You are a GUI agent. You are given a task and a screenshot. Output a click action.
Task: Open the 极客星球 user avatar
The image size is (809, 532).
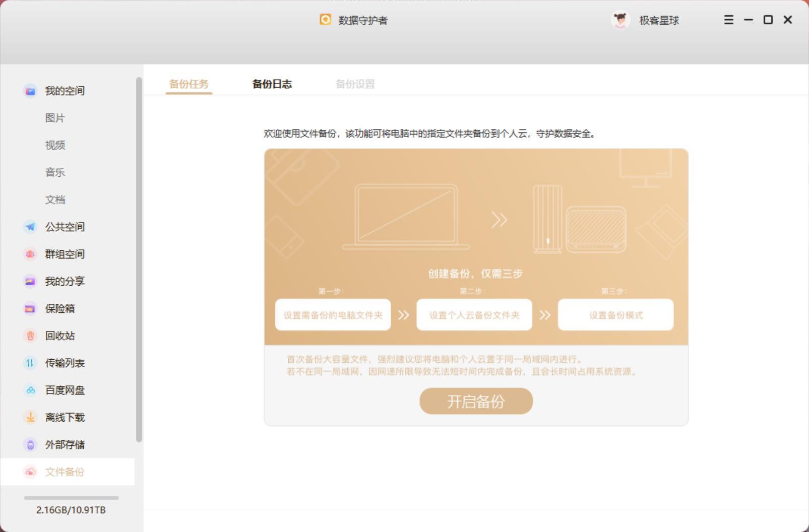pos(619,20)
